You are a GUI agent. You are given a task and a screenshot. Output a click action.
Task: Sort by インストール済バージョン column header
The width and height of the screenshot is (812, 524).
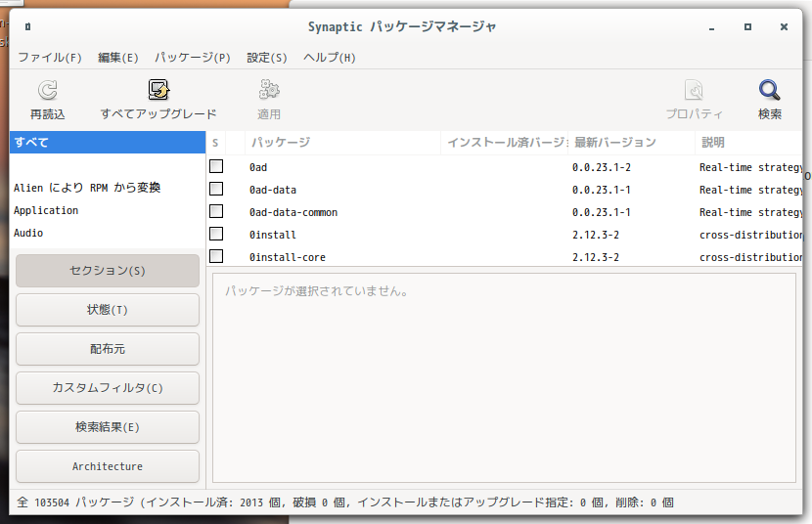[x=505, y=143]
